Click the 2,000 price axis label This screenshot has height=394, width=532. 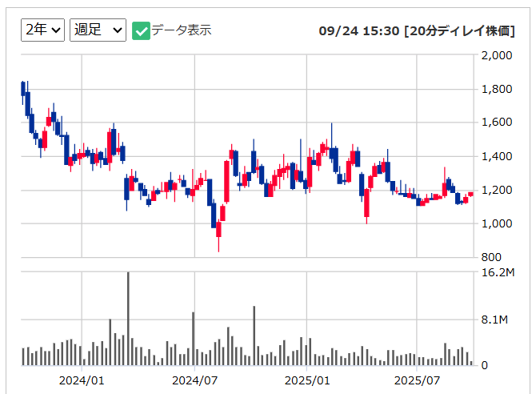click(x=496, y=55)
